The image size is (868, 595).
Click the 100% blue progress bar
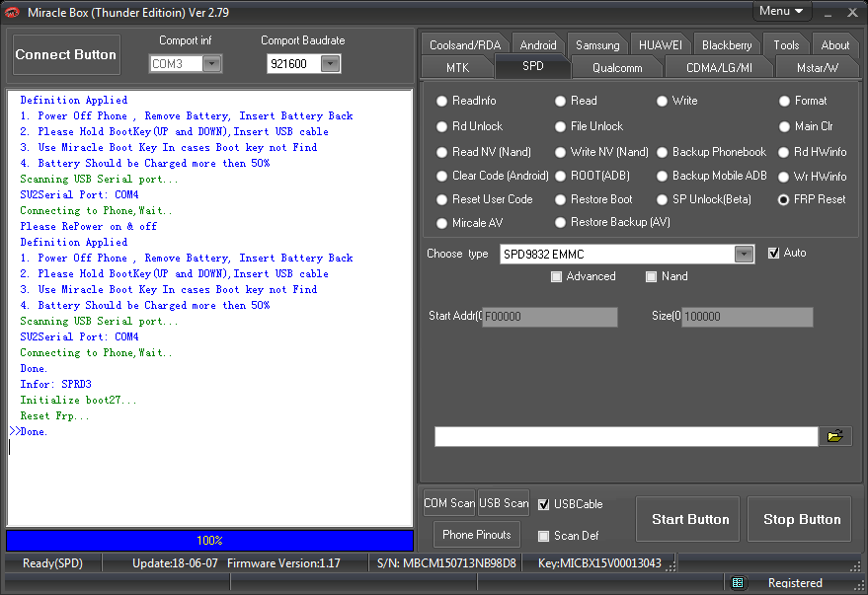click(209, 541)
